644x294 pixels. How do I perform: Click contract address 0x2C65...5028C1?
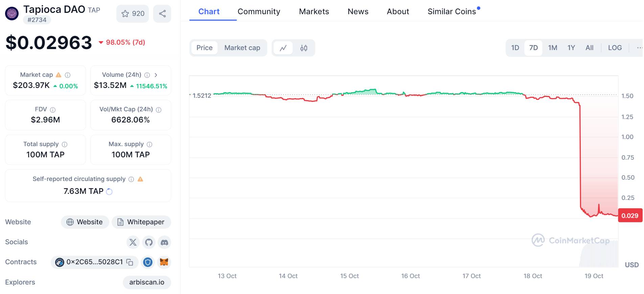pos(94,262)
